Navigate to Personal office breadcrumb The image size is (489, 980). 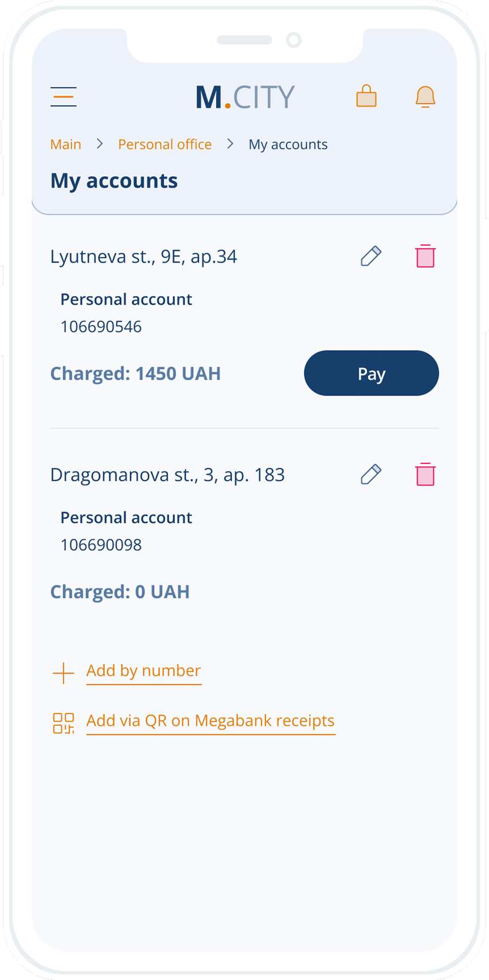pyautogui.click(x=165, y=144)
